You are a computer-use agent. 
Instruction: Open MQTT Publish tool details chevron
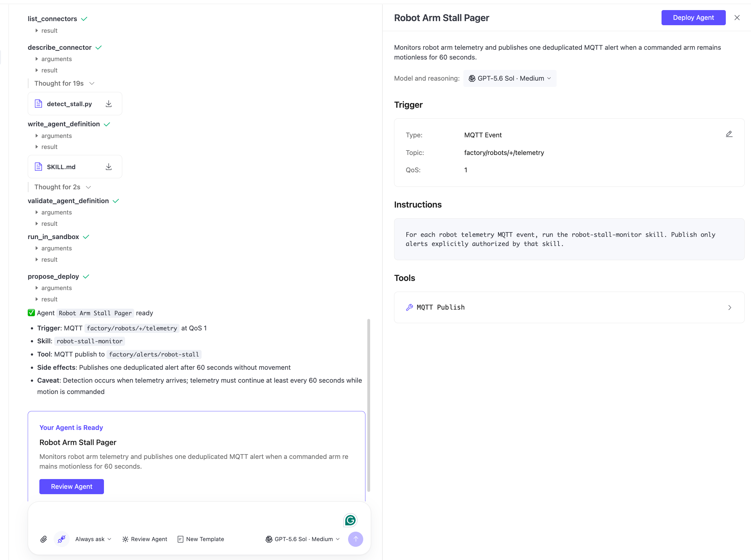tap(730, 307)
